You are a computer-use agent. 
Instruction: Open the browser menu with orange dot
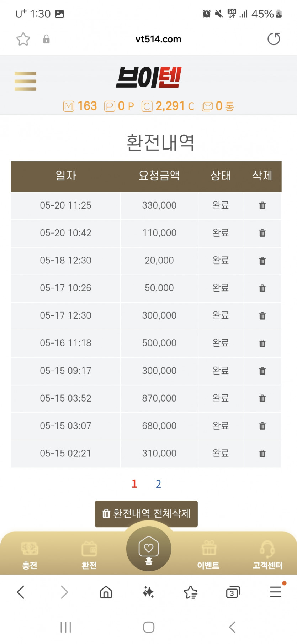(x=276, y=591)
